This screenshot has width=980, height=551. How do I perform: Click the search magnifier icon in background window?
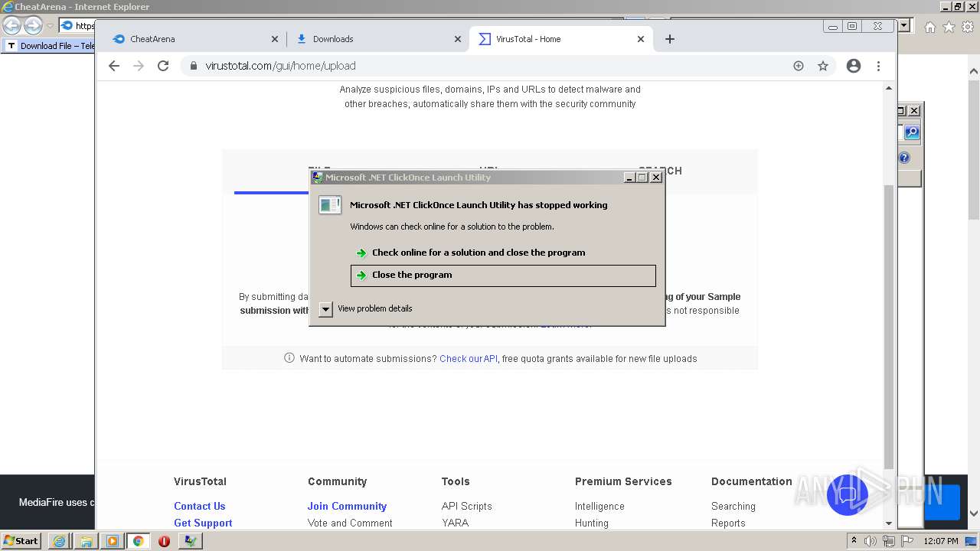click(911, 132)
